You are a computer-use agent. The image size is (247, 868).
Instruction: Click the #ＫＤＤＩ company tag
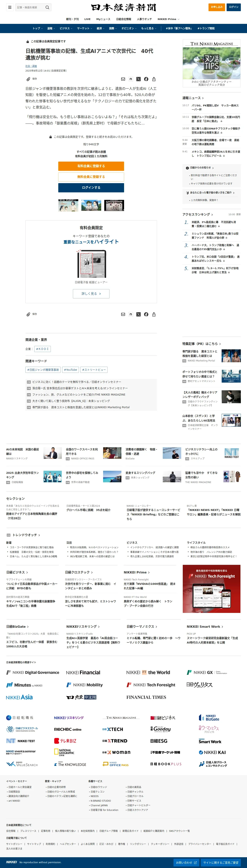coord(43,349)
